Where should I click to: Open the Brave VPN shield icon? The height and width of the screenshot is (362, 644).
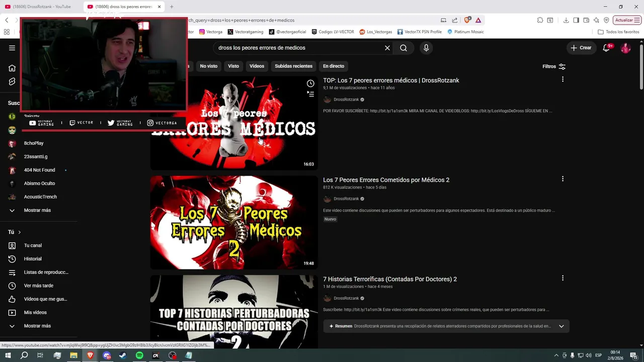[x=606, y=20]
